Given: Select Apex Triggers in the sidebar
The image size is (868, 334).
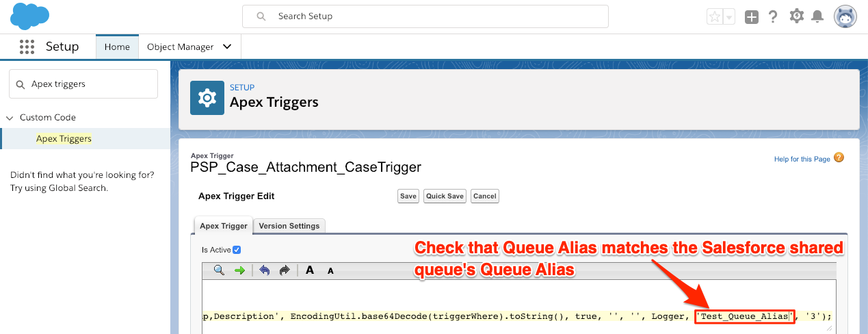Looking at the screenshot, I should [64, 138].
